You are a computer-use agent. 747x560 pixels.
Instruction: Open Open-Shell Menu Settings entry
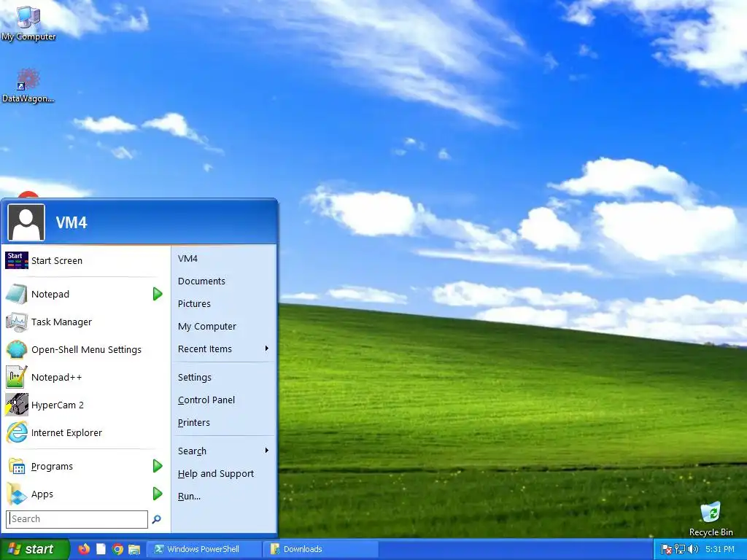pyautogui.click(x=86, y=349)
